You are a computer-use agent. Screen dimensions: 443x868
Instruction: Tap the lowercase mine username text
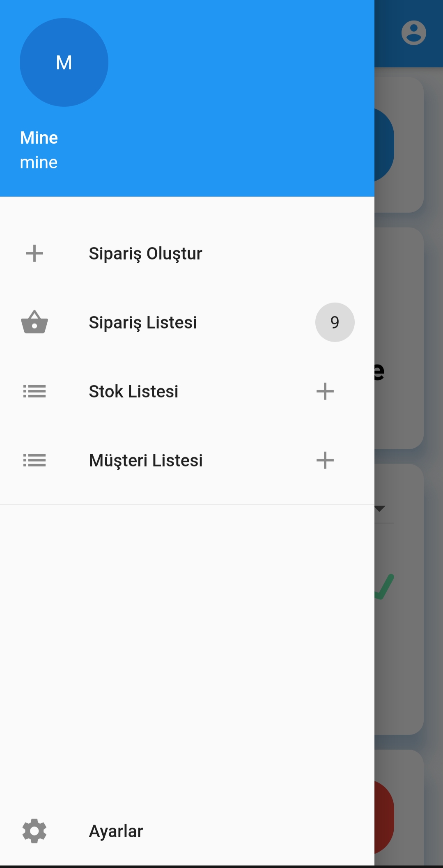click(x=39, y=163)
